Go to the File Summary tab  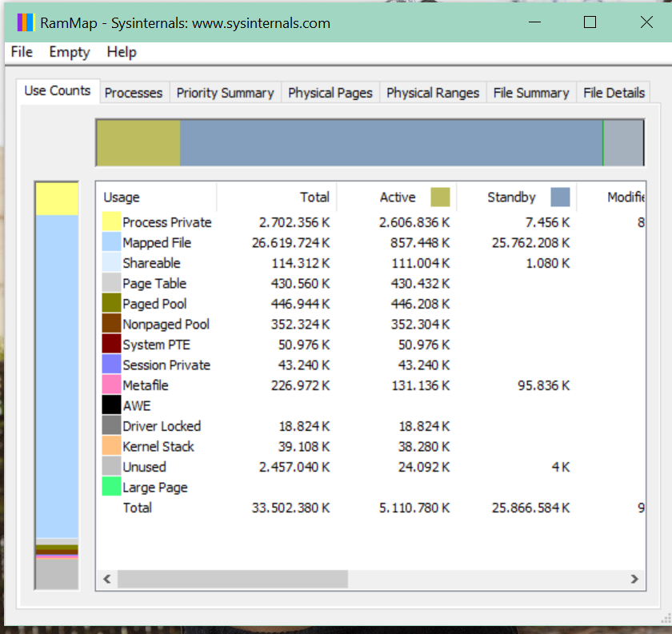(x=531, y=93)
